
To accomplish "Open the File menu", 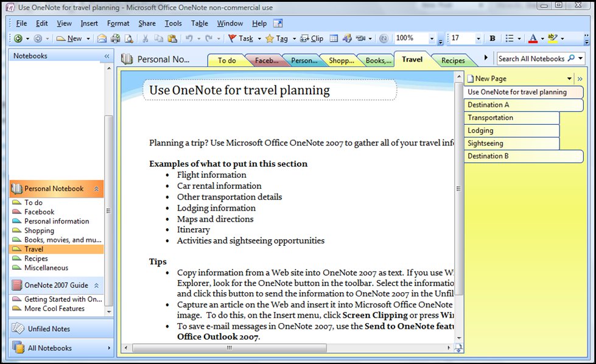I will point(21,24).
